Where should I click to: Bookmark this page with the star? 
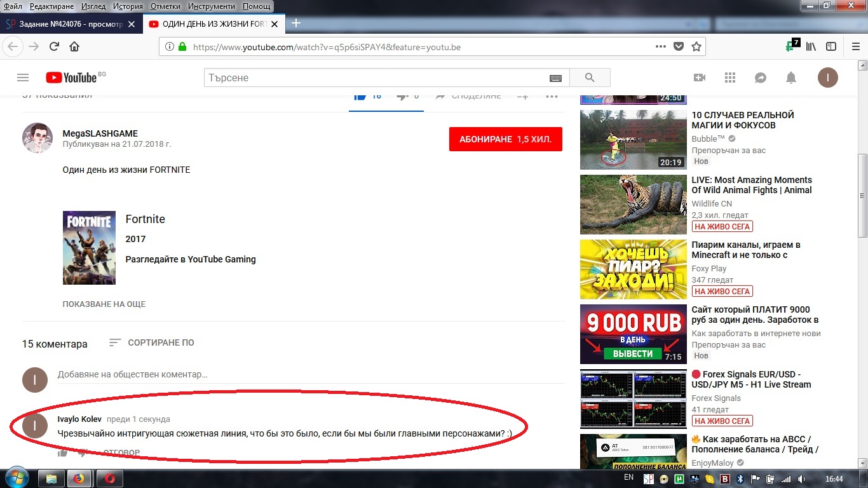(x=696, y=46)
